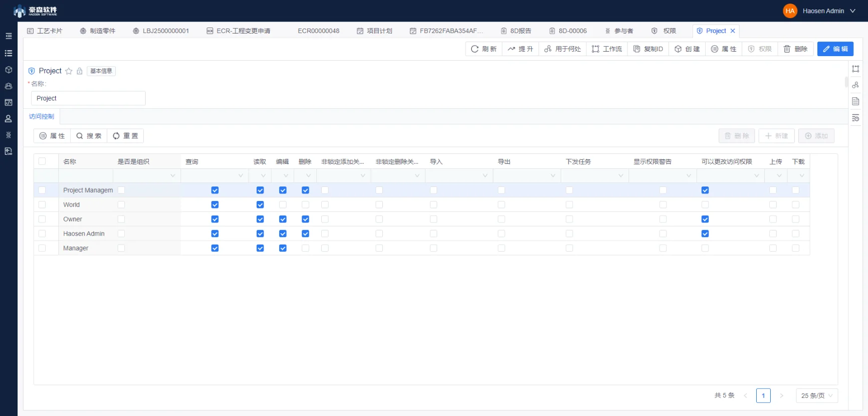The height and width of the screenshot is (416, 868).
Task: Uncheck the 编辑 checkbox for Owner row
Action: 283,219
